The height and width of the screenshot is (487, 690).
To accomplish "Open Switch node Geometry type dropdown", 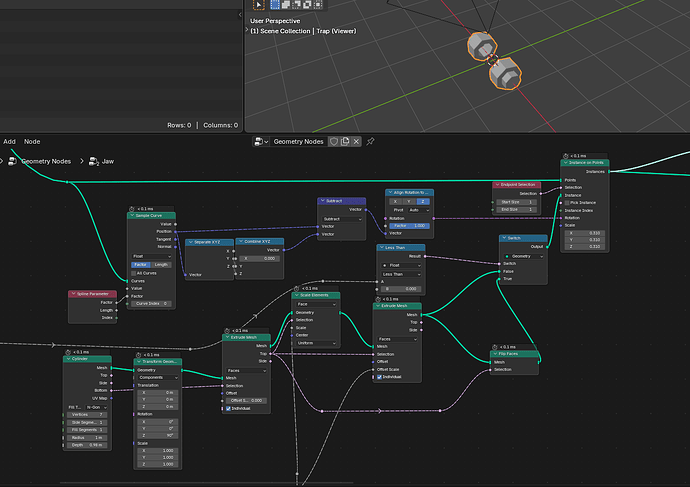I will pyautogui.click(x=524, y=256).
